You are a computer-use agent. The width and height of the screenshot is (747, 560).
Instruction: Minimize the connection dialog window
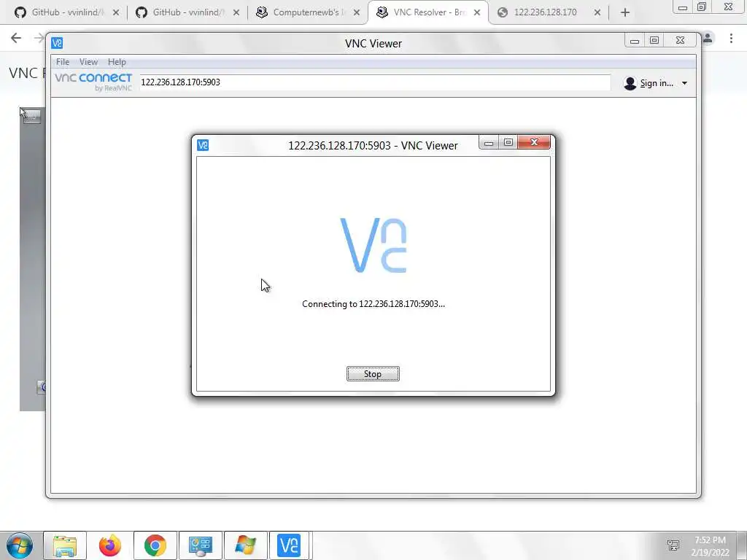tap(489, 142)
